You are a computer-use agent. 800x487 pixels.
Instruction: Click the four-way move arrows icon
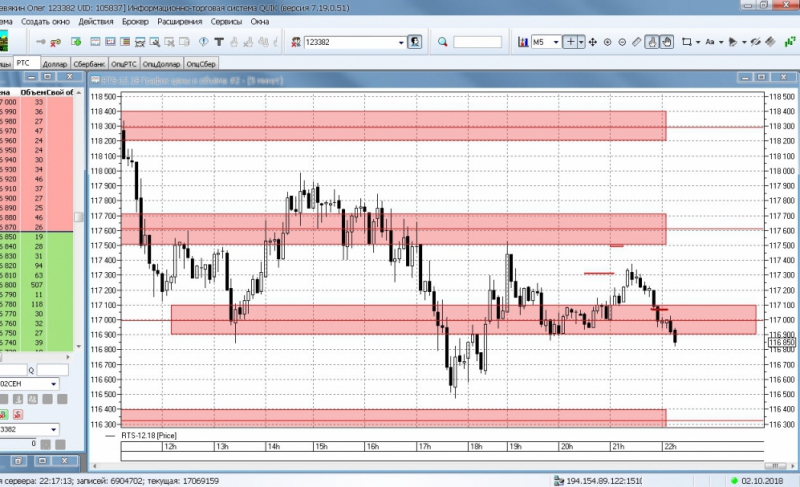(x=593, y=42)
